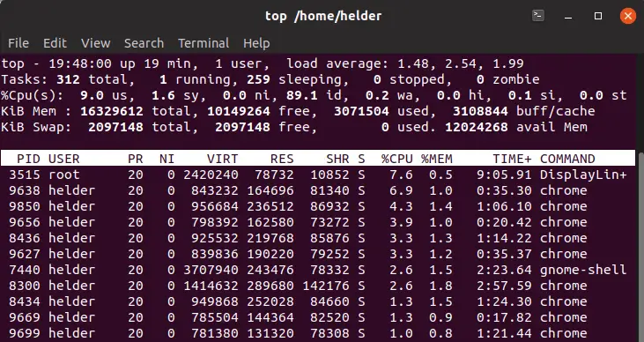644x342 pixels.
Task: Click the 10149264 free memory value
Action: 239,111
